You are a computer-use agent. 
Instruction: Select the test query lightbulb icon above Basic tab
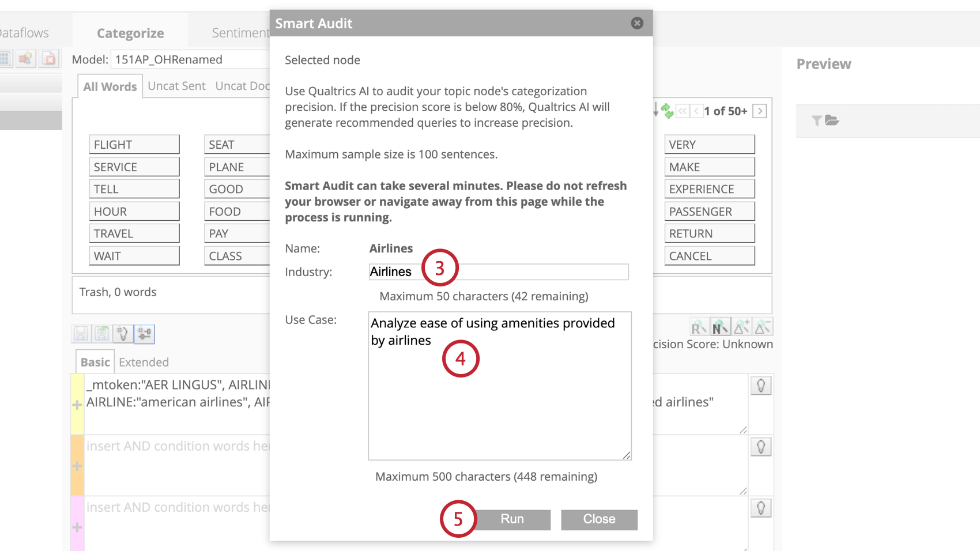(x=122, y=333)
